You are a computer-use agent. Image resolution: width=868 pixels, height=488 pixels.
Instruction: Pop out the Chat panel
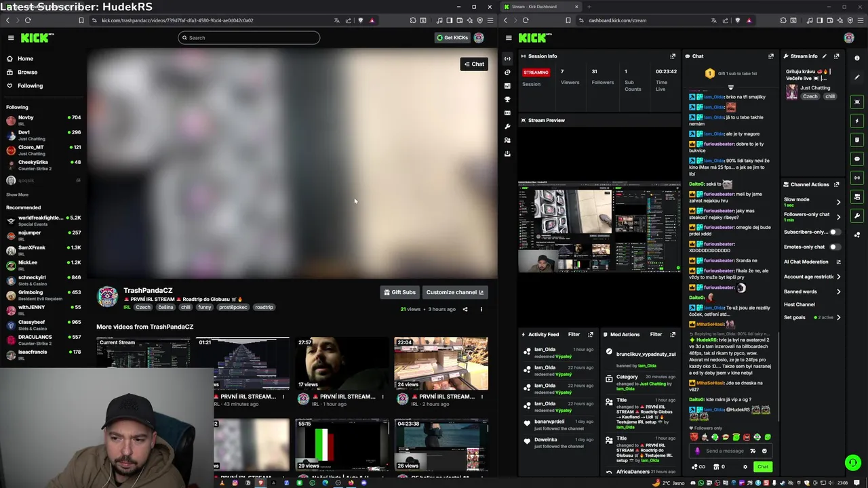[770, 56]
